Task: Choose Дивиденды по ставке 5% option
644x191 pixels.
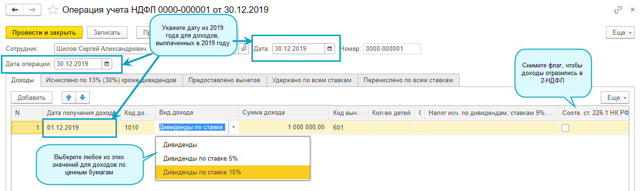Action: pyautogui.click(x=200, y=158)
